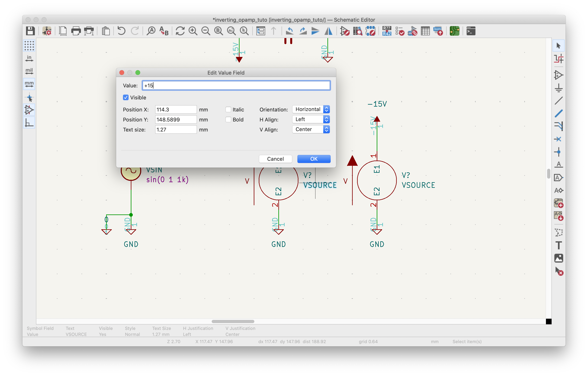Click the Mirror Horizontally icon

pyautogui.click(x=328, y=31)
